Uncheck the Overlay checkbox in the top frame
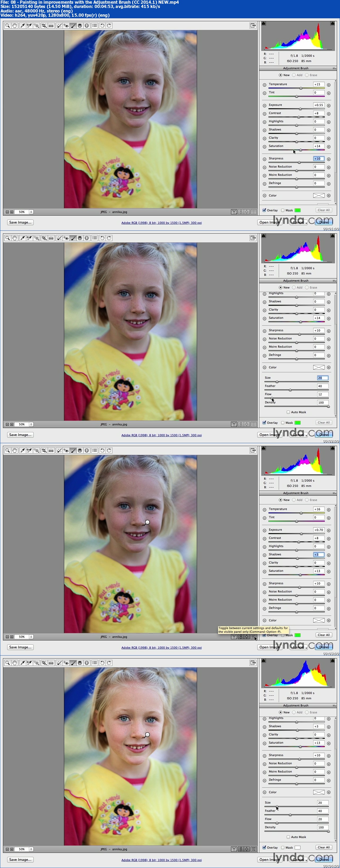 pos(264,210)
